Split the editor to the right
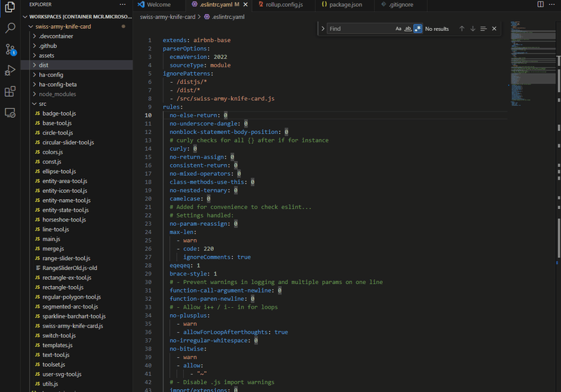This screenshot has width=561, height=392. (540, 4)
